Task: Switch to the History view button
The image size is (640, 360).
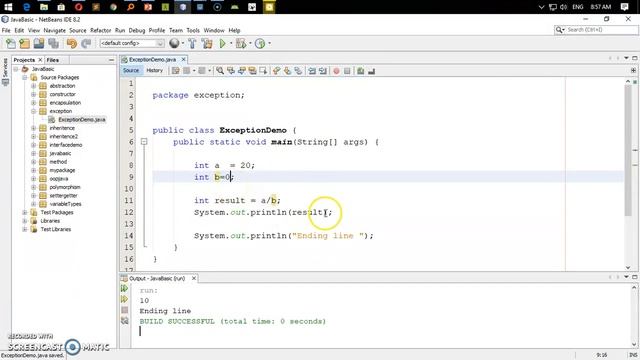Action: click(x=154, y=71)
